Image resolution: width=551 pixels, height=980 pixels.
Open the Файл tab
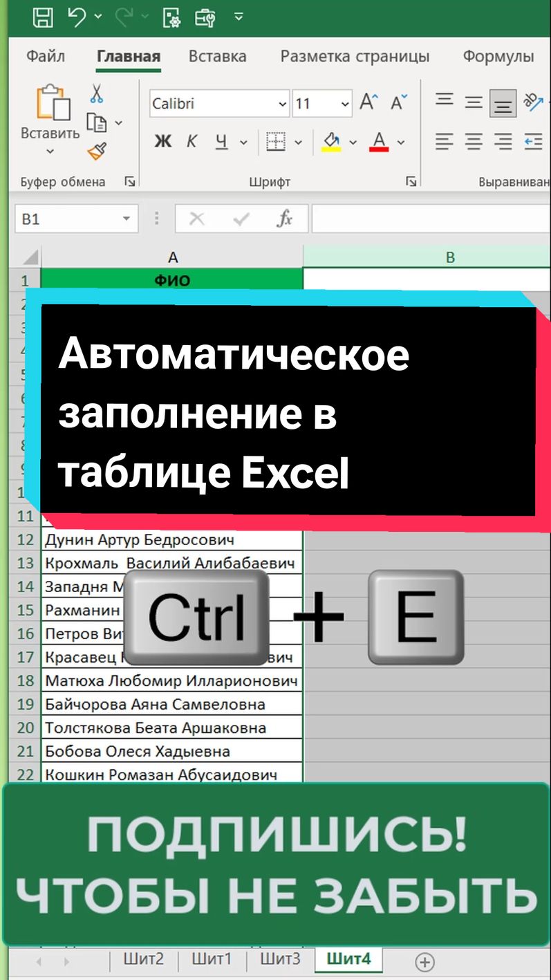click(x=46, y=57)
